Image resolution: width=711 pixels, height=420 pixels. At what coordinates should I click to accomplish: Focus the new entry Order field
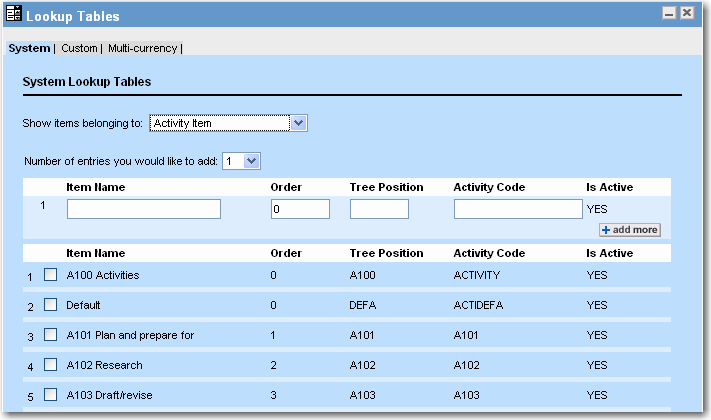[x=300, y=209]
